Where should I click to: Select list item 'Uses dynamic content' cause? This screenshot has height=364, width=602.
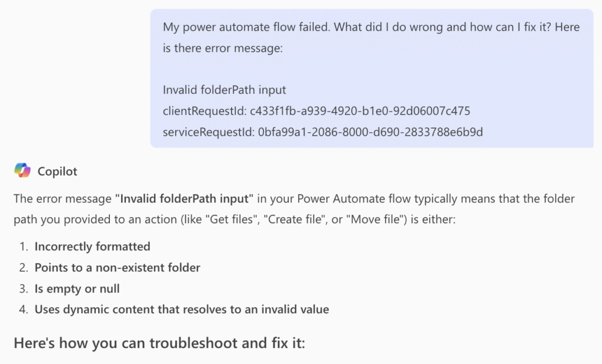tap(182, 309)
